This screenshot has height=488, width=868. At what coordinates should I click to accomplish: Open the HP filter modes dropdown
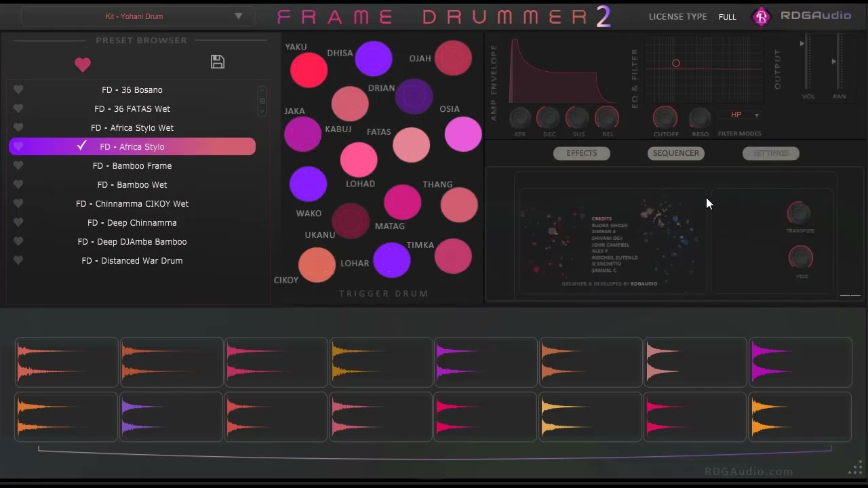point(739,115)
